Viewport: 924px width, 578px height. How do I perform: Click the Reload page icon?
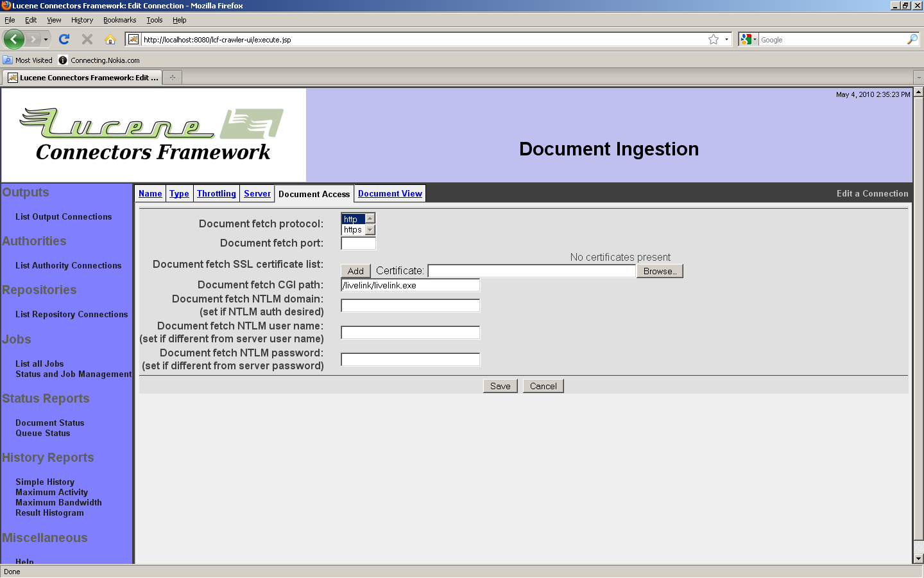tap(64, 39)
